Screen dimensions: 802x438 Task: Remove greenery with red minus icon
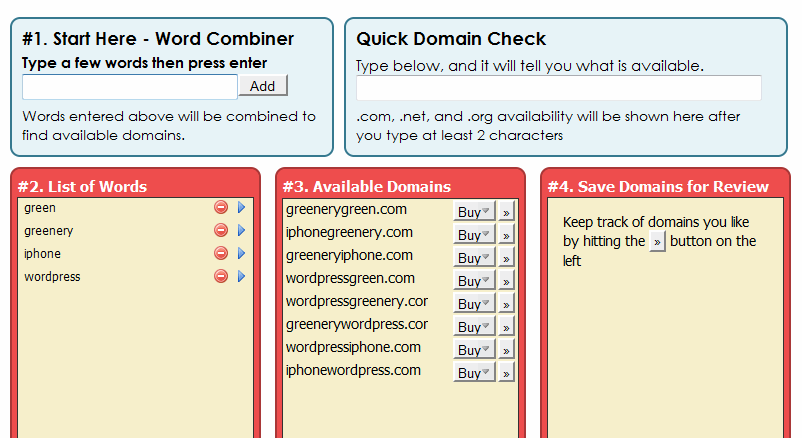pyautogui.click(x=221, y=230)
